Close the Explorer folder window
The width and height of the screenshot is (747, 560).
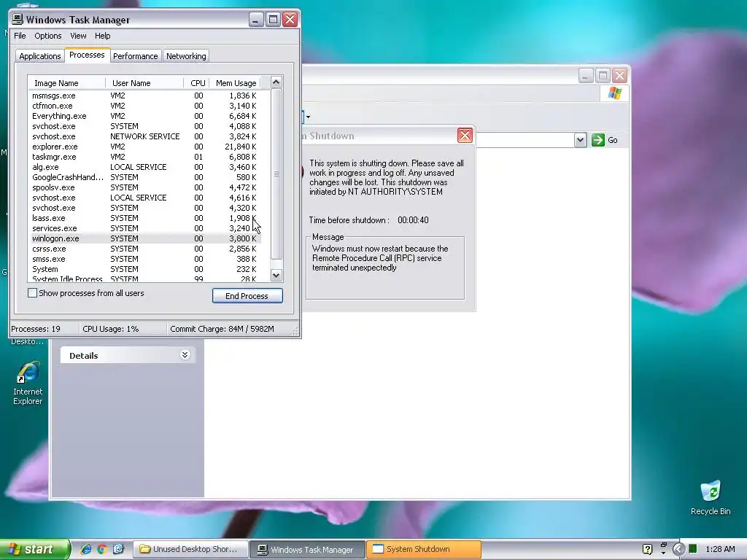pyautogui.click(x=619, y=76)
